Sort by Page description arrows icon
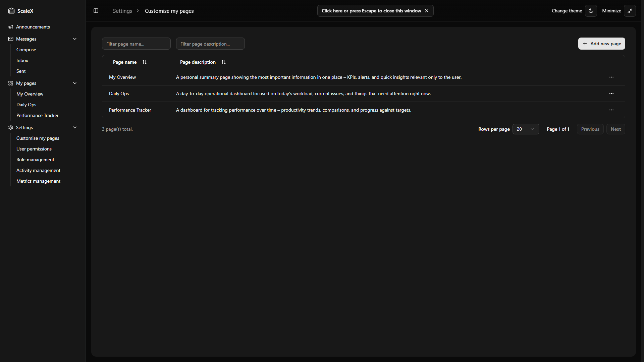This screenshot has height=362, width=644. point(224,62)
